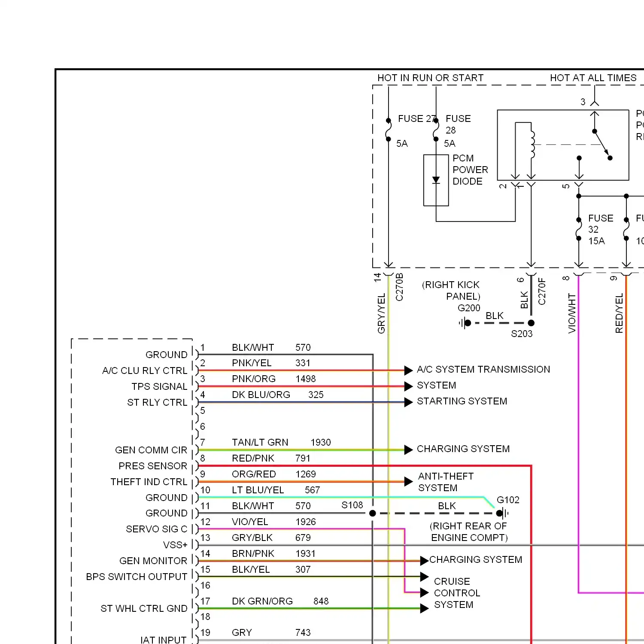Click the G102 ground symbol
The width and height of the screenshot is (644, 644).
click(x=502, y=513)
